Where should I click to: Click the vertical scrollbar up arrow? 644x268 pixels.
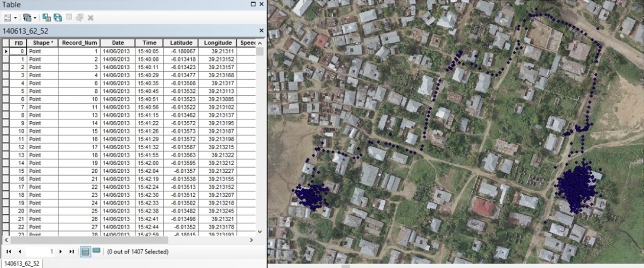pos(260,43)
